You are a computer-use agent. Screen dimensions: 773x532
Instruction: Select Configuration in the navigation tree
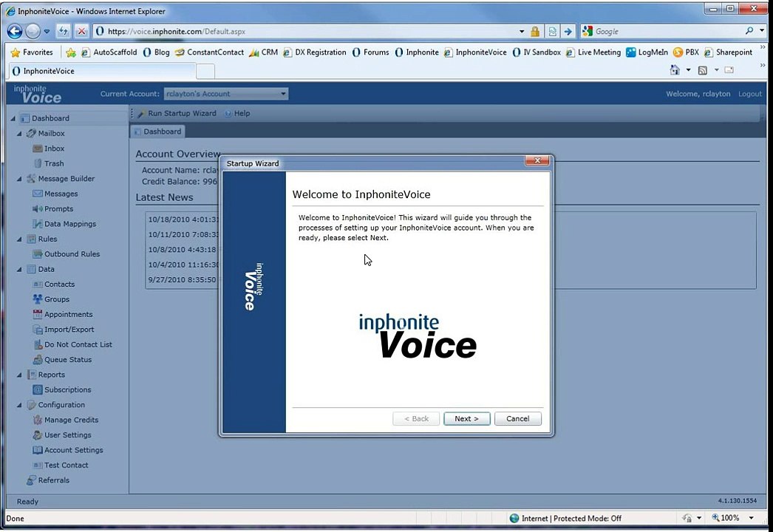61,405
